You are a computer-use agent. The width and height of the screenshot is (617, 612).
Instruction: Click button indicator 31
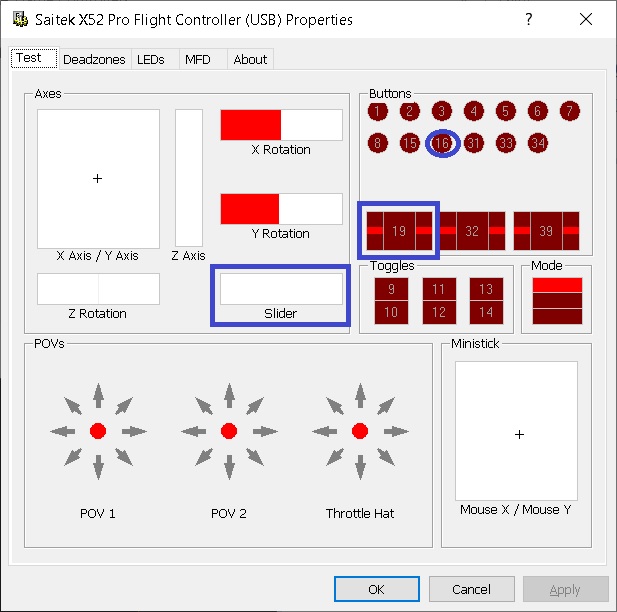473,143
